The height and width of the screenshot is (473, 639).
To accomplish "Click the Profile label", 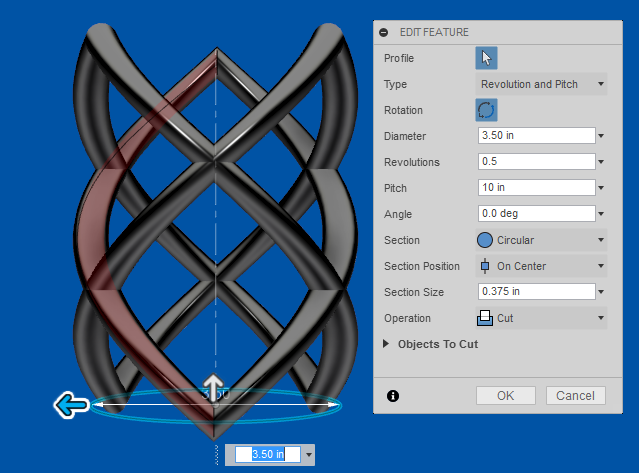I will [x=399, y=58].
